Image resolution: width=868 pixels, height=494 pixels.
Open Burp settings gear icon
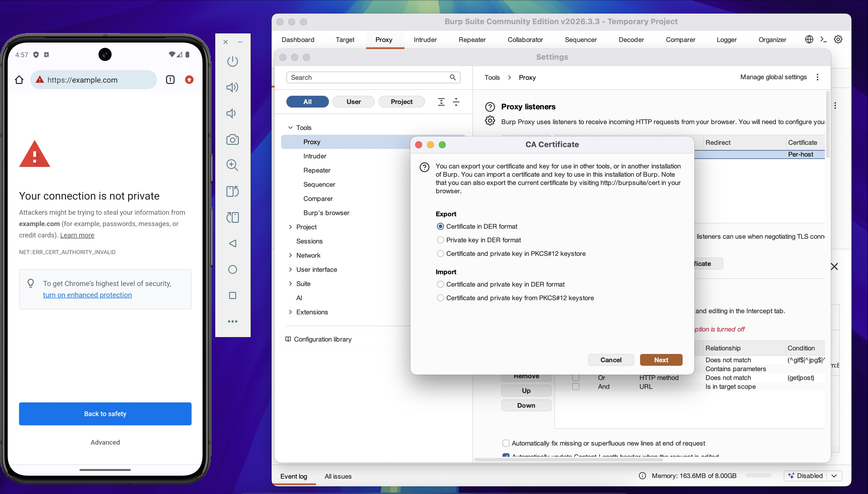tap(838, 39)
